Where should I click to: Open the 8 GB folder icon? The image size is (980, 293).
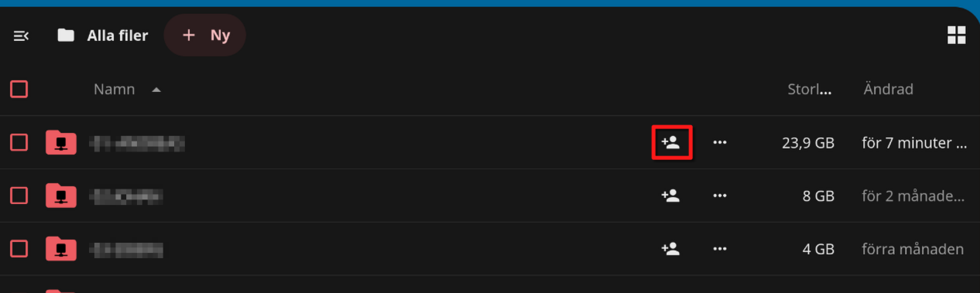click(x=61, y=196)
